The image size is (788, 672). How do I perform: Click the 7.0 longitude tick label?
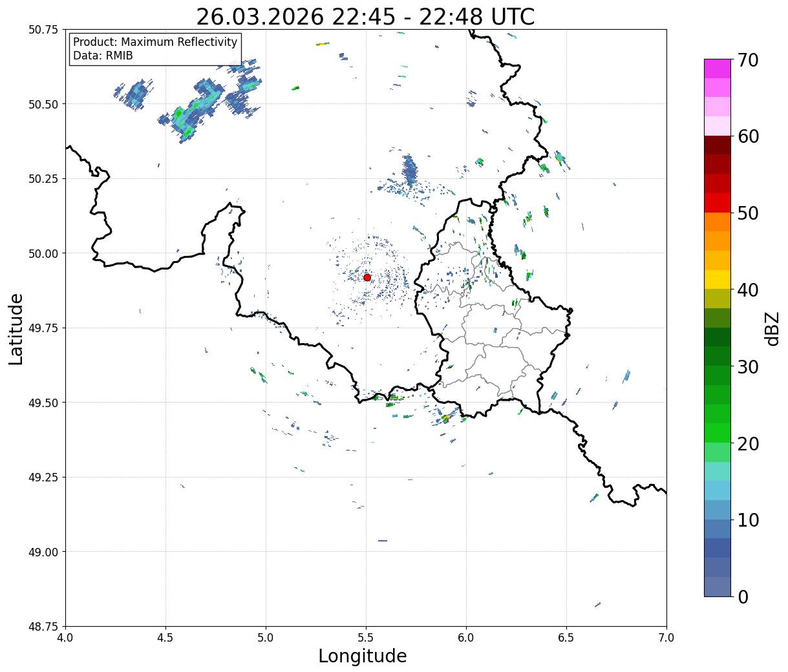pos(666,637)
